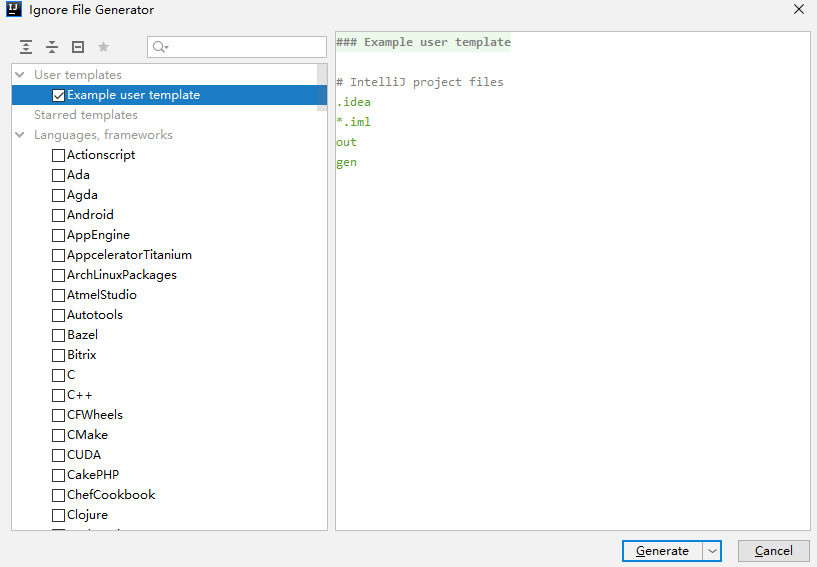Click the Expand All toolbar icon
This screenshot has height=567, width=817.
[26, 47]
